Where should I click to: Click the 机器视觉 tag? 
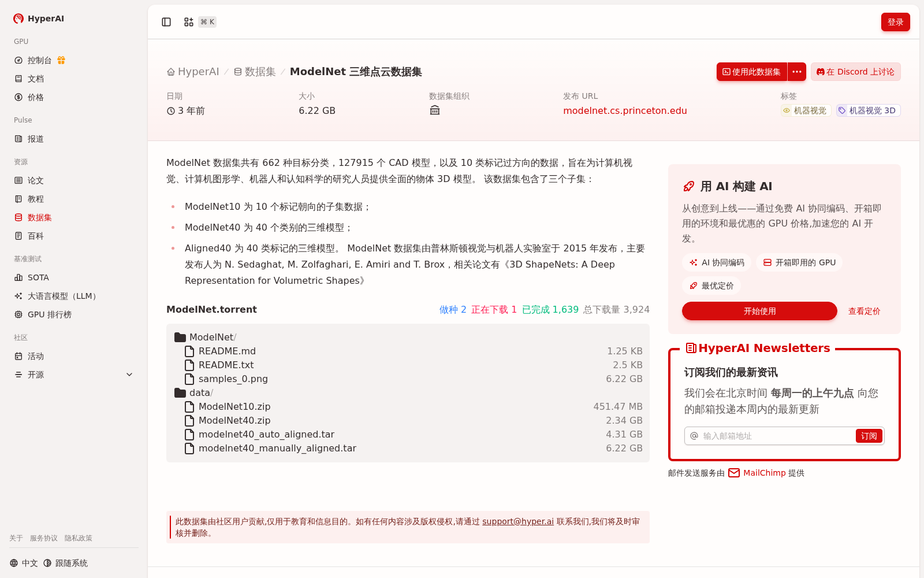tap(806, 110)
